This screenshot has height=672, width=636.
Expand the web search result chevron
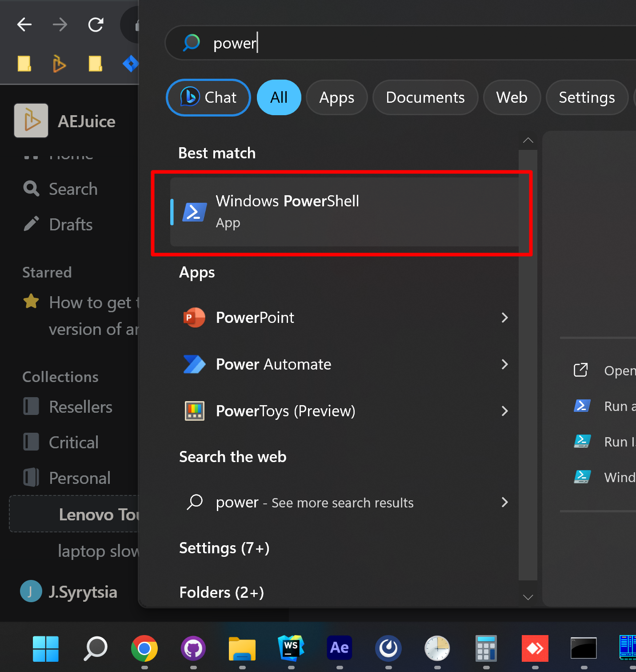pos(504,503)
